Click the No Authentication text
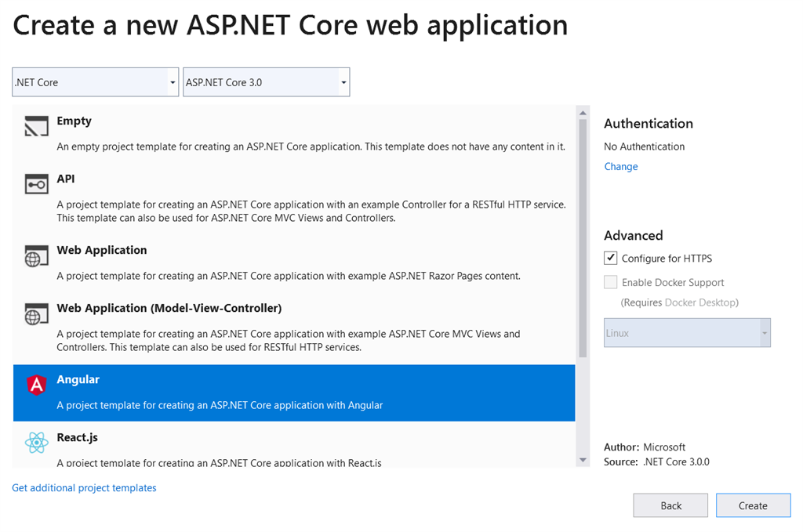Screen dimensions: 803x532 click(x=645, y=147)
